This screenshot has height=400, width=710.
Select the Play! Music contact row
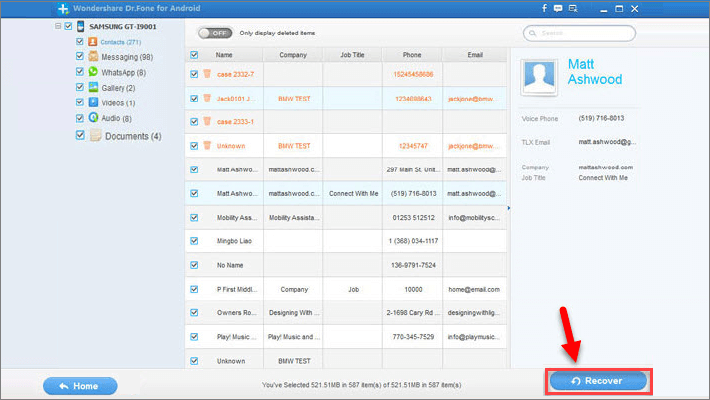346,337
